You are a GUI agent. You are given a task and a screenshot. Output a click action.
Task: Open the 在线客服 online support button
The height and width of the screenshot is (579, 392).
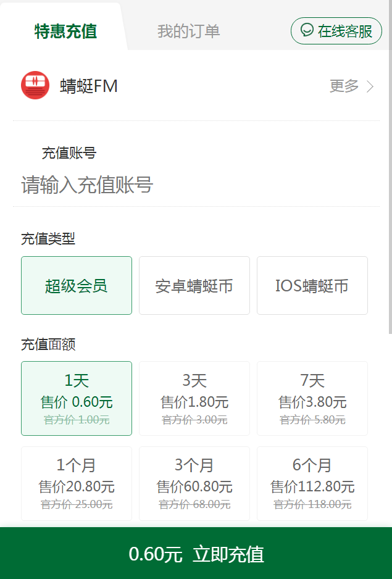[x=336, y=31]
